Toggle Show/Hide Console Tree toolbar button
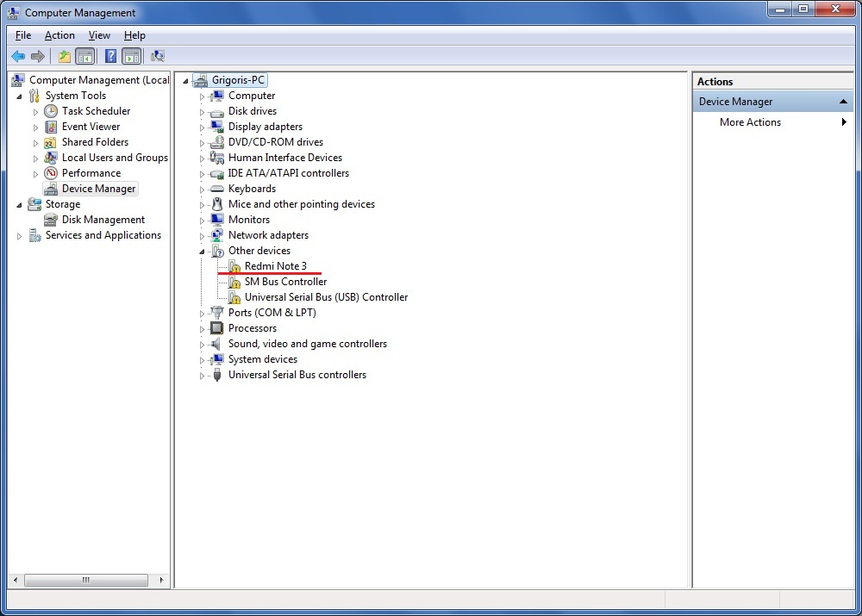Image resolution: width=862 pixels, height=616 pixels. [x=85, y=57]
